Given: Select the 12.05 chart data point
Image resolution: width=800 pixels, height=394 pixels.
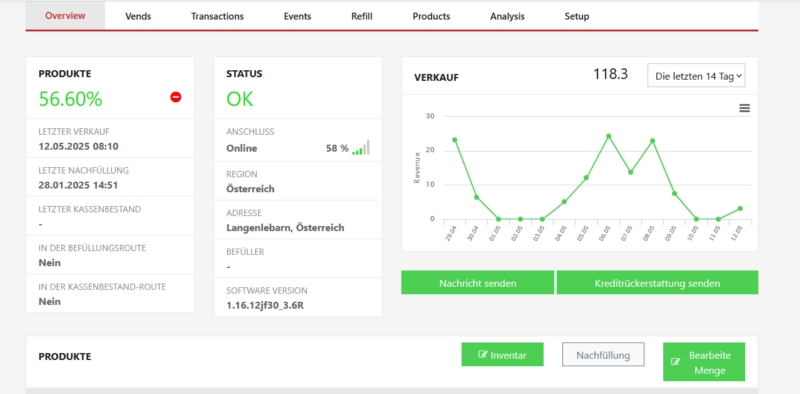Looking at the screenshot, I should [740, 208].
